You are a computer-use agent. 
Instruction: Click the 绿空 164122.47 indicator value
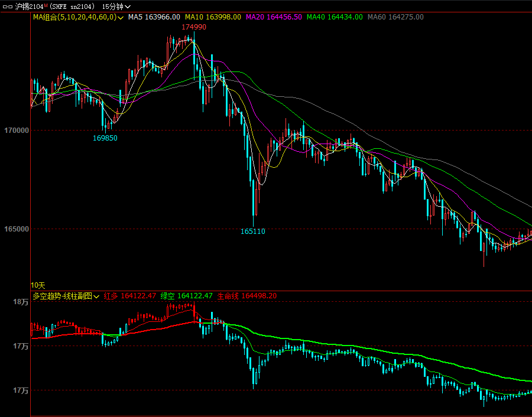[x=187, y=296]
